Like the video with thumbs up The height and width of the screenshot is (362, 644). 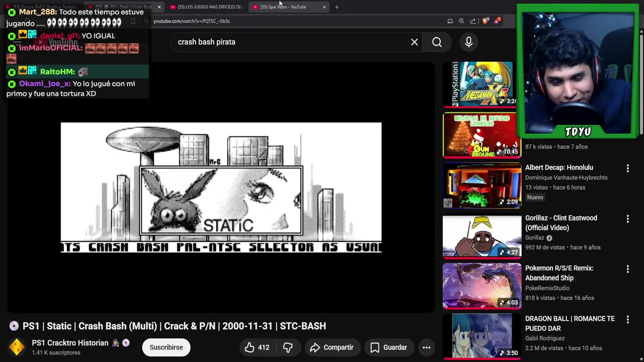point(257,347)
